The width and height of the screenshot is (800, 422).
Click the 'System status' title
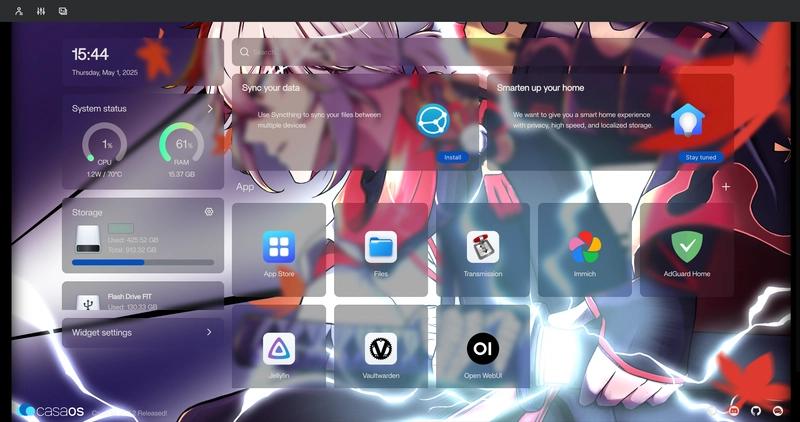point(99,109)
